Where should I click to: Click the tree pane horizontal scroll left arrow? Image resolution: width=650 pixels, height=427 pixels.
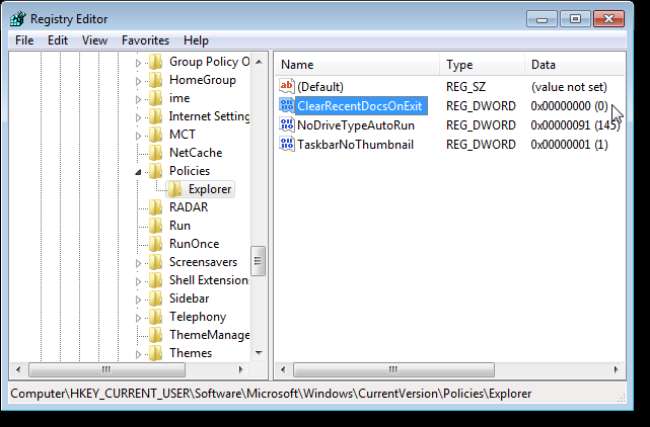(18, 369)
